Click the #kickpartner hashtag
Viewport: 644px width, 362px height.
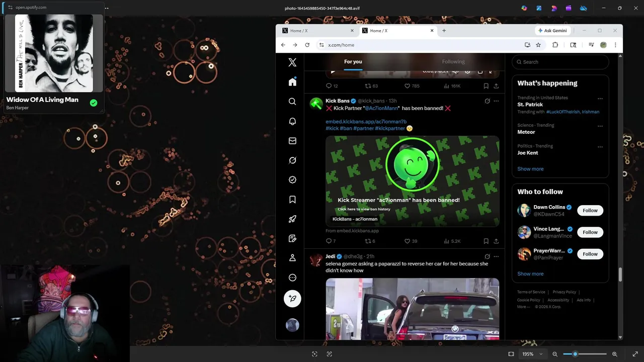390,128
